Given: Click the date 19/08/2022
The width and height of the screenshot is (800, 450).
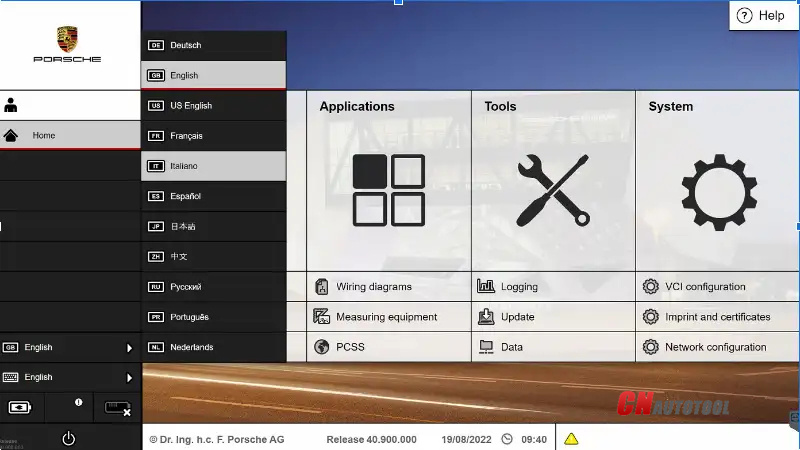Looking at the screenshot, I should [x=466, y=439].
